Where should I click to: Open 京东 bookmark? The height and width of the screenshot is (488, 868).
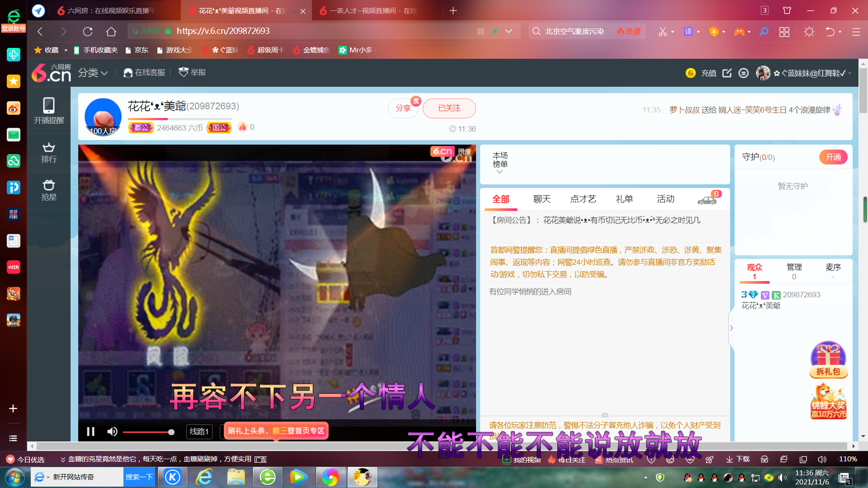pos(137,50)
